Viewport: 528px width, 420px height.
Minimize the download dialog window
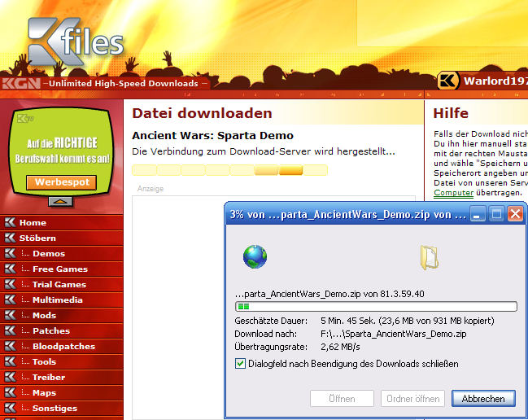coord(478,214)
